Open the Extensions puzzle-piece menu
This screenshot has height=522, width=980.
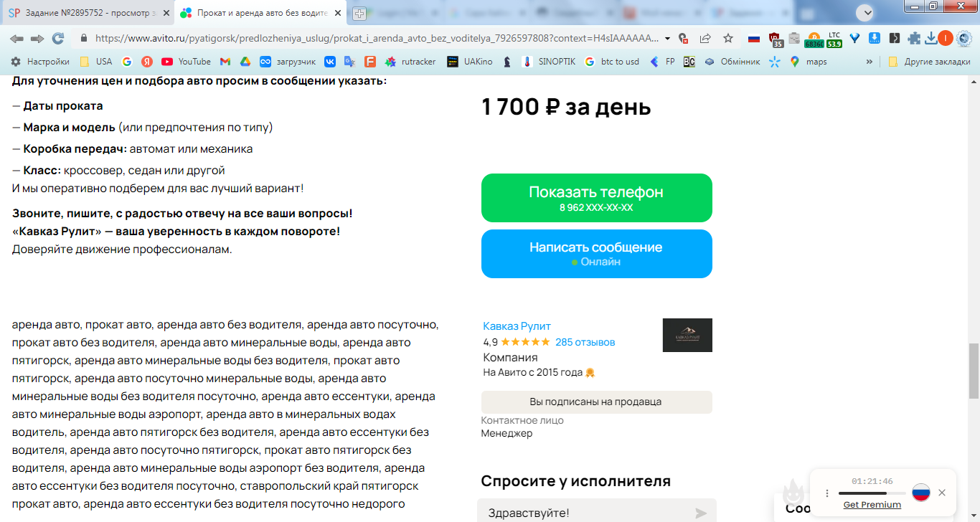pos(914,38)
